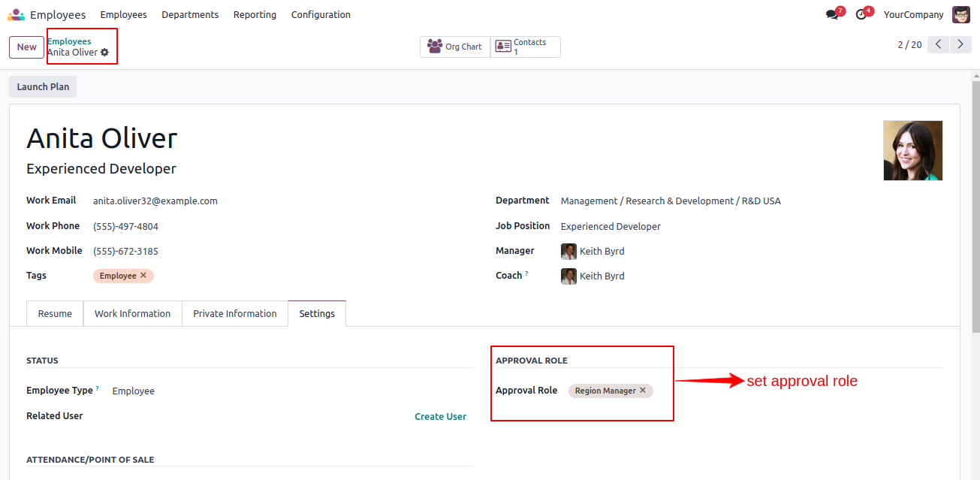Open the conversations chat icon with badge

(833, 14)
